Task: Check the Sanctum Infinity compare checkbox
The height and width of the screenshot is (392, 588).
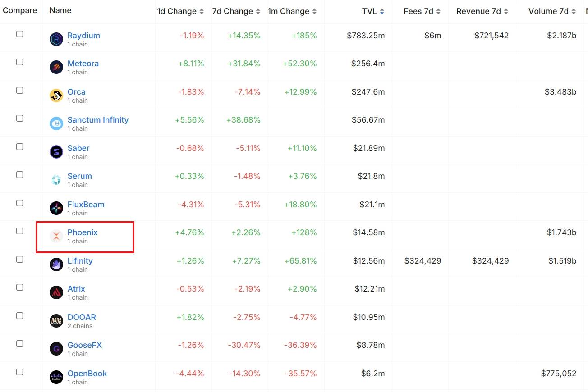Action: coord(19,119)
